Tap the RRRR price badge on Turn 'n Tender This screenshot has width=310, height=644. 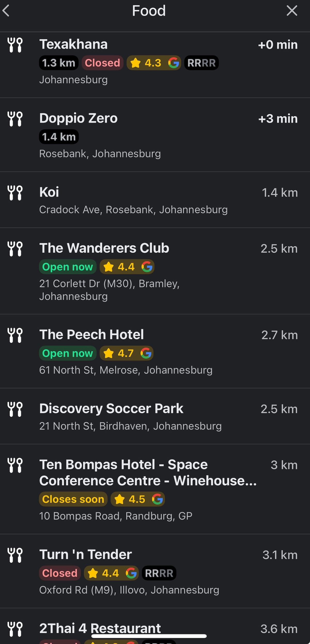[159, 573]
